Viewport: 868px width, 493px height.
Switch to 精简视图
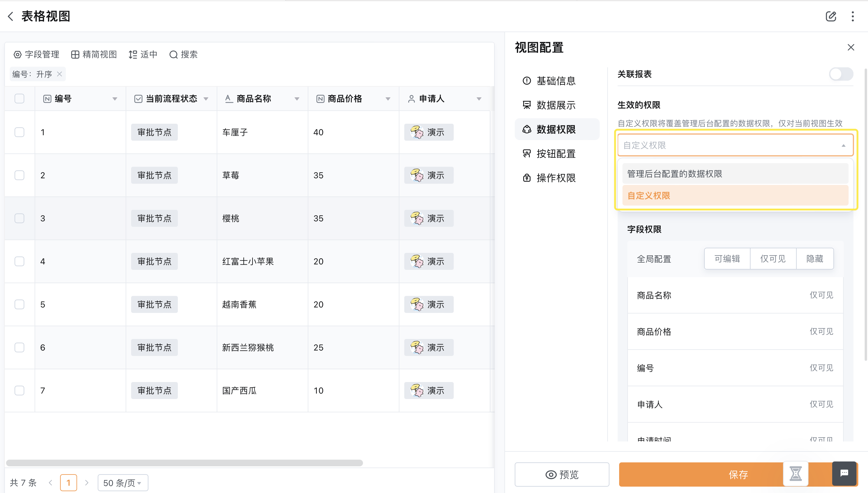pos(94,55)
